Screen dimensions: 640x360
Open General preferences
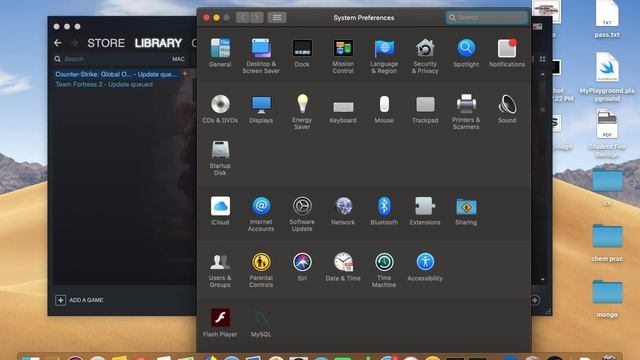tap(220, 53)
